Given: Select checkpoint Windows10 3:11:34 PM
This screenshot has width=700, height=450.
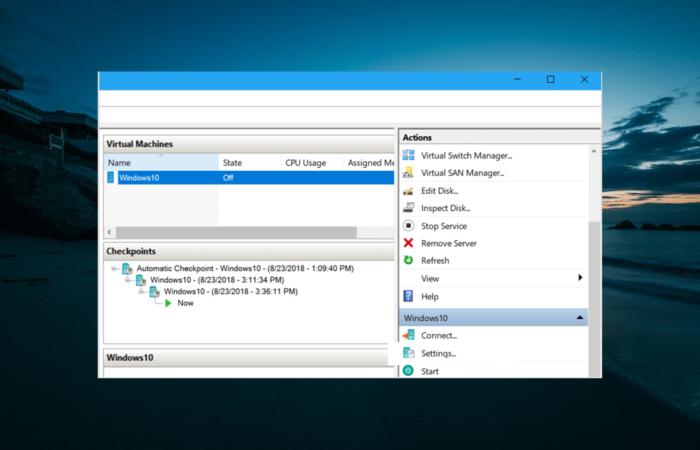Looking at the screenshot, I should (x=217, y=280).
